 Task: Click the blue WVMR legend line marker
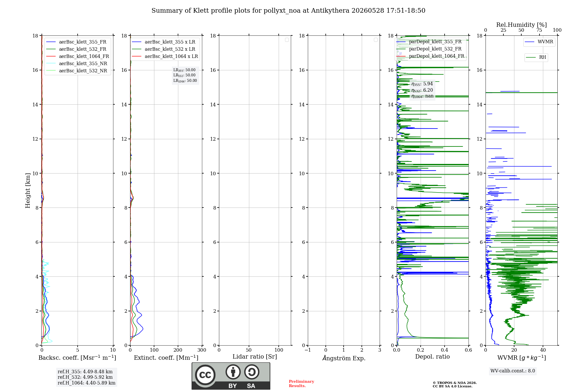tap(530, 42)
